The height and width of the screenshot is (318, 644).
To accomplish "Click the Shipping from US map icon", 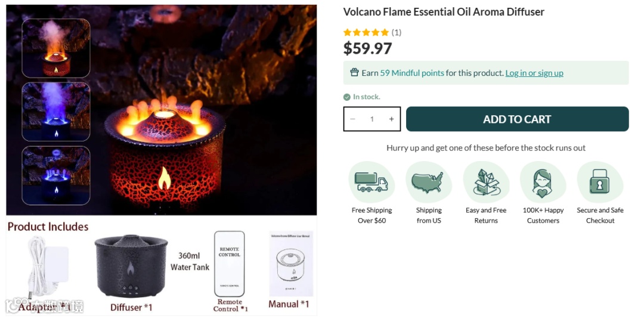I will [428, 182].
